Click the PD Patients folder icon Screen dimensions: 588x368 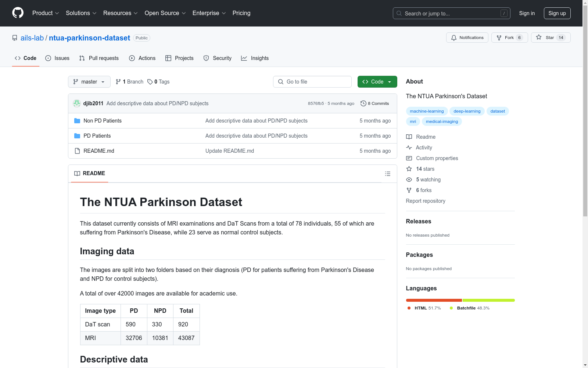(77, 136)
